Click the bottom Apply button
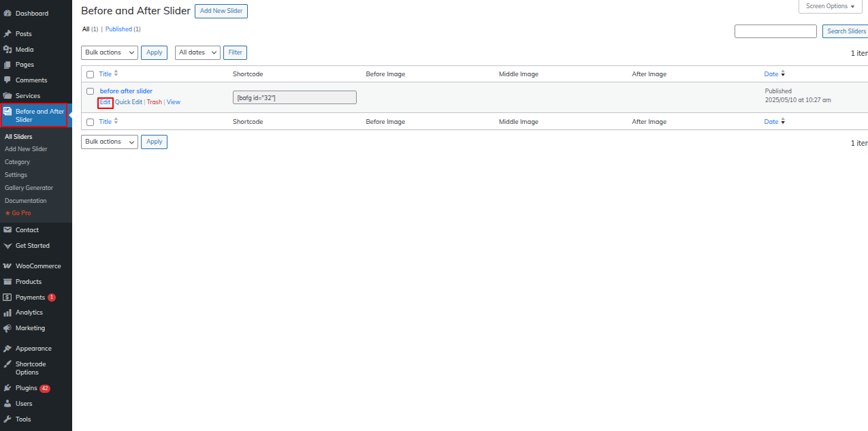The image size is (868, 431). (x=155, y=142)
